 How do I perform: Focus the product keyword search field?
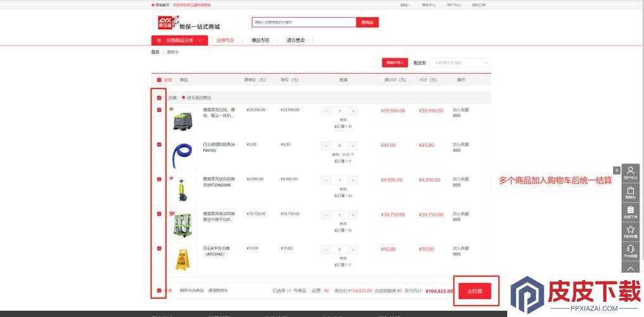(304, 22)
